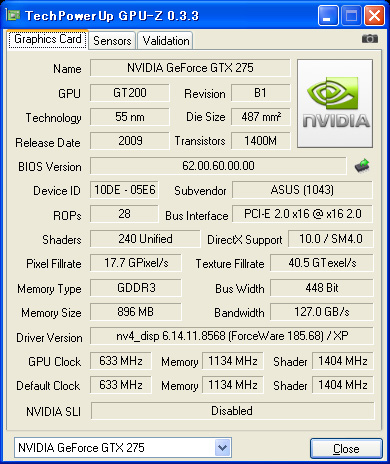Open the GPU-Z title bar app icon

pyautogui.click(x=13, y=15)
